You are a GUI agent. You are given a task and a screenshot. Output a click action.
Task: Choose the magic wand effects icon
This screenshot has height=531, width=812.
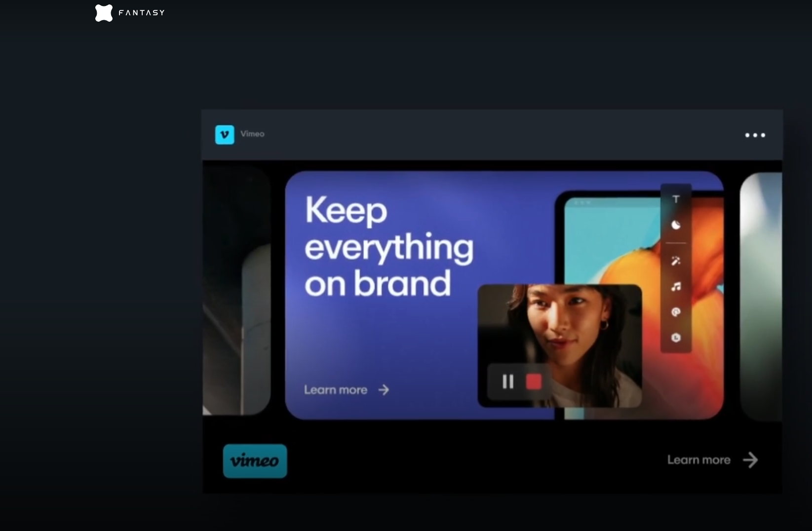pos(676,261)
